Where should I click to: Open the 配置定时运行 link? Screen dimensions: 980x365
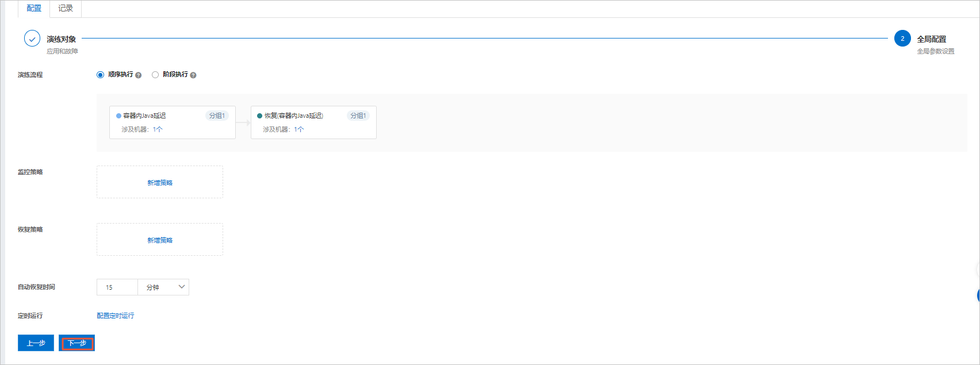coord(116,316)
